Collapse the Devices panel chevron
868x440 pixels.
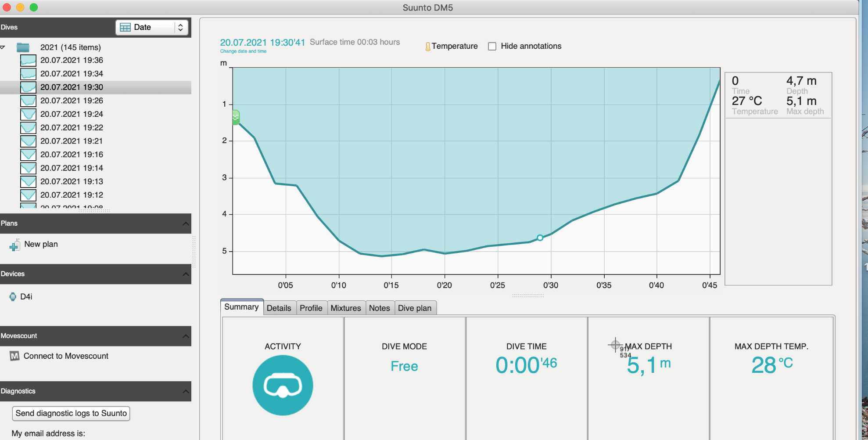coord(186,274)
